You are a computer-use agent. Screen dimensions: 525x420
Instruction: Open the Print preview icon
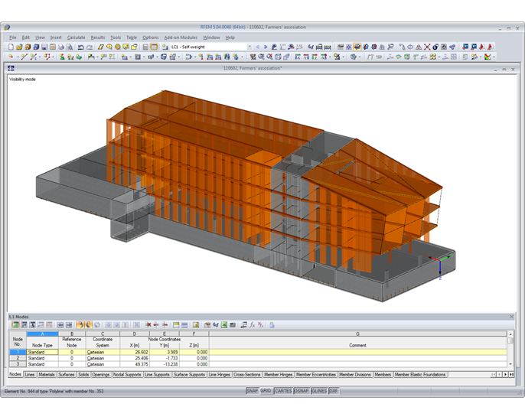click(x=70, y=47)
